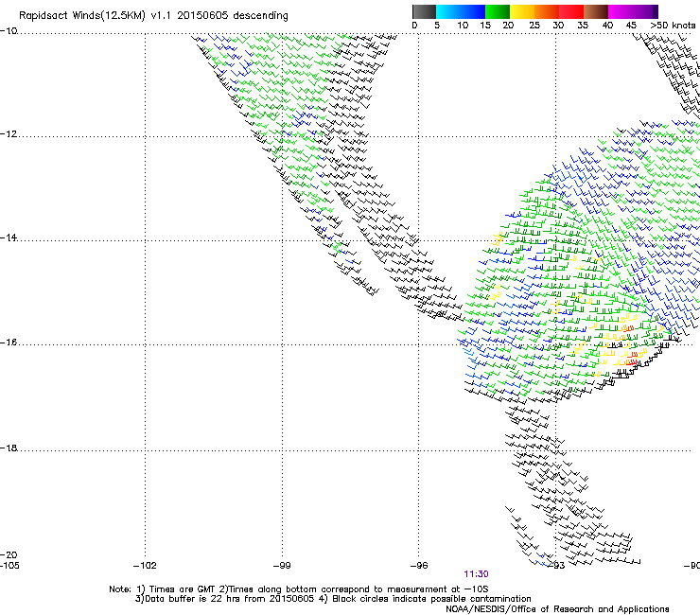Click the purple '11:30' time marker

(x=476, y=574)
